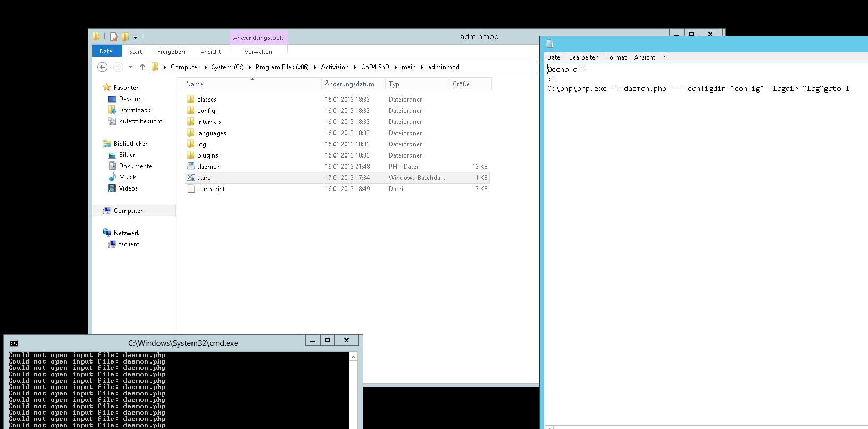This screenshot has width=868, height=429.
Task: Sort files by Änderungsdatum column
Action: point(349,84)
